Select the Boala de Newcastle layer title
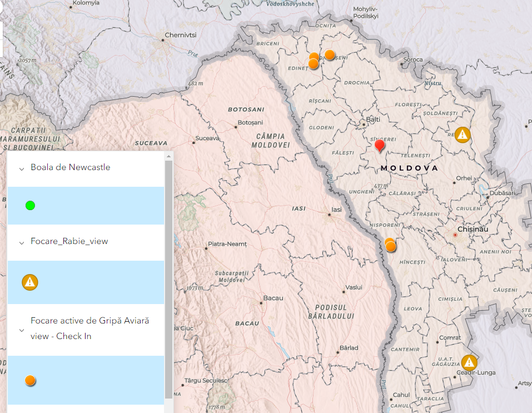 click(70, 167)
